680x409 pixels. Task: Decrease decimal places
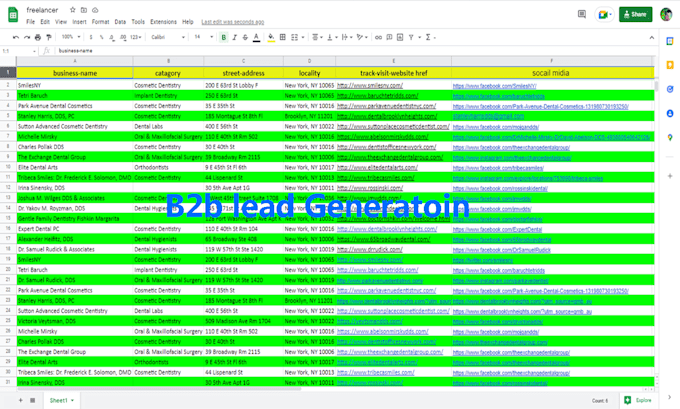[112, 37]
